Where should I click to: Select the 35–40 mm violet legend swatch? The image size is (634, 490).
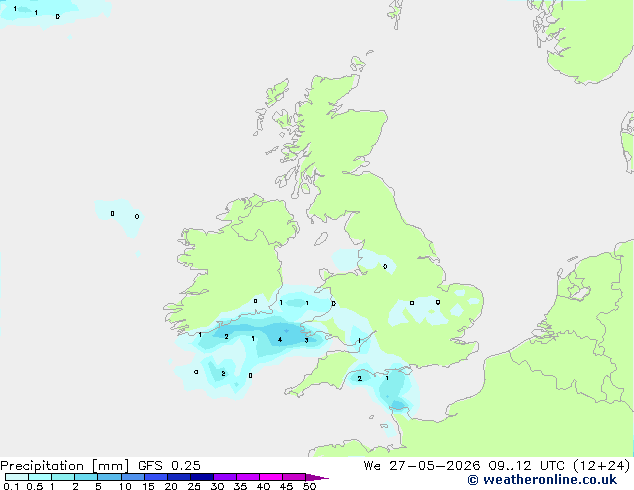[x=247, y=477]
